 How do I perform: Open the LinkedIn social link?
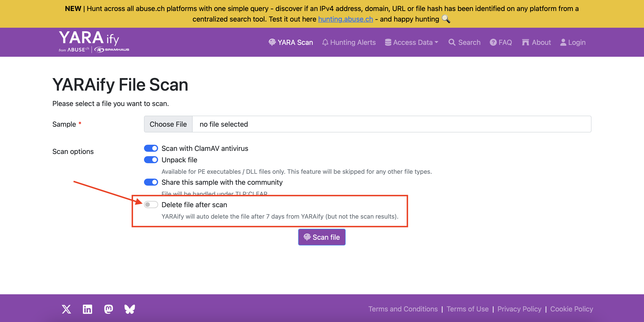[x=87, y=309]
